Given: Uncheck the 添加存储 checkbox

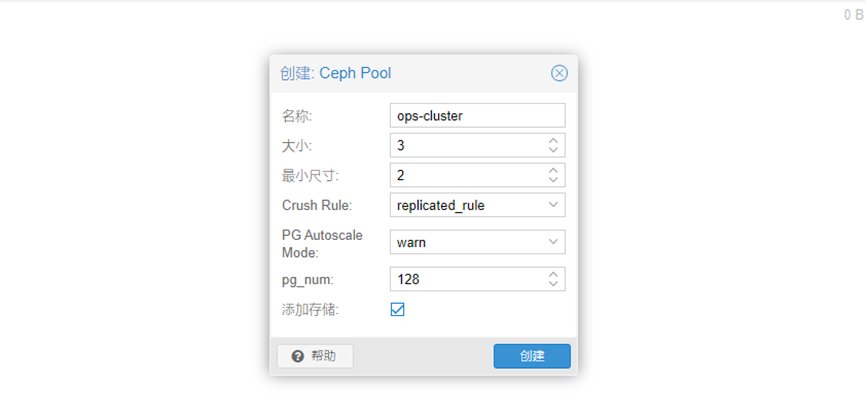Looking at the screenshot, I should click(397, 309).
